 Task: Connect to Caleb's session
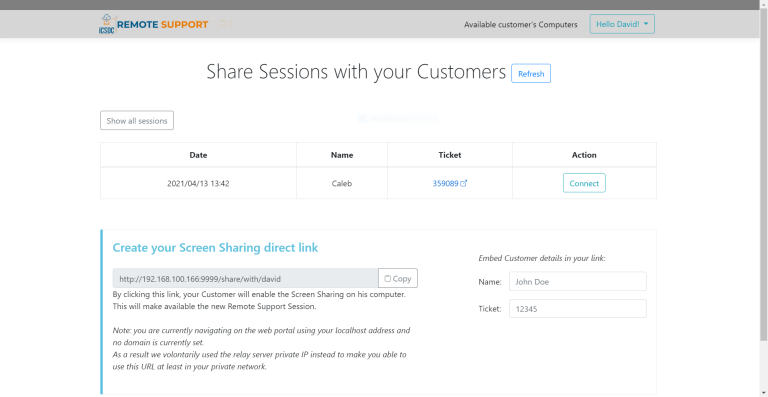pos(584,183)
